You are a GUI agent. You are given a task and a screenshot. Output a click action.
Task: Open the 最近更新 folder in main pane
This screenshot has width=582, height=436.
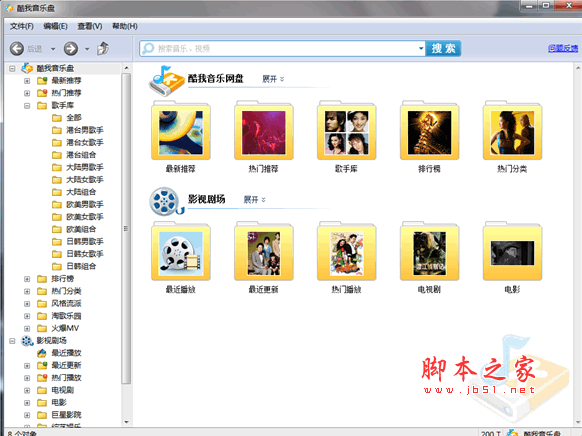pos(264,252)
